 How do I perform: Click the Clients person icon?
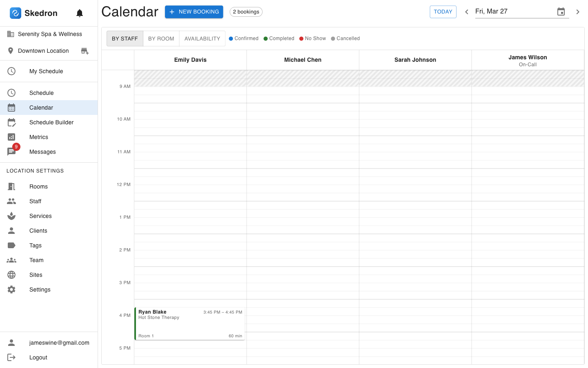[x=11, y=231]
